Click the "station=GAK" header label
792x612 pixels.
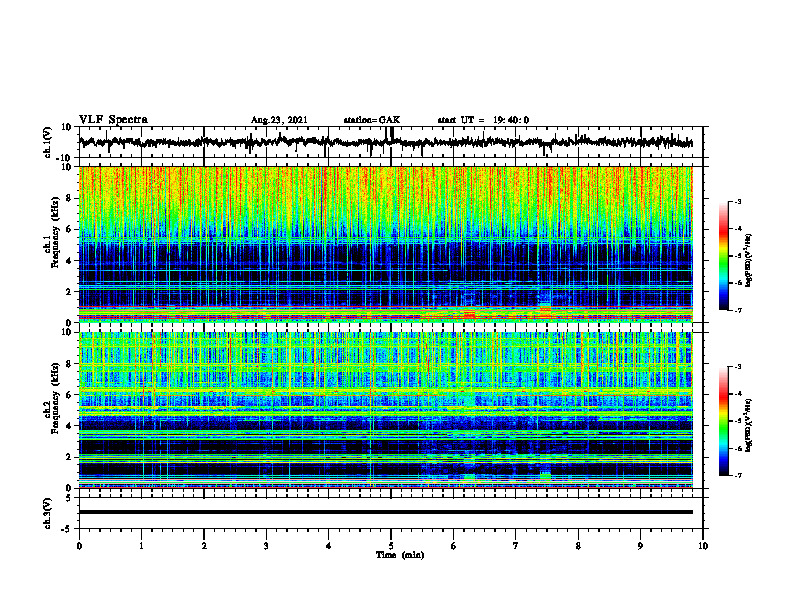tap(372, 120)
